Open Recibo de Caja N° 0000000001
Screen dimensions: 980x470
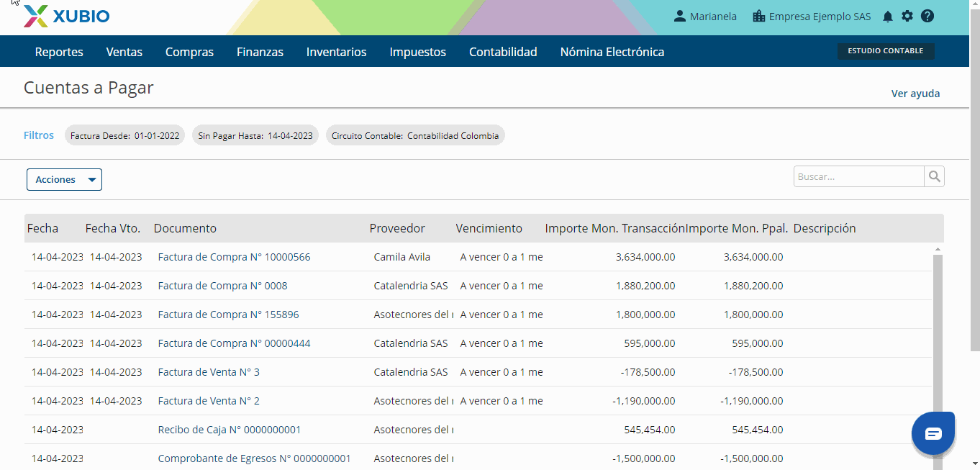tap(230, 430)
